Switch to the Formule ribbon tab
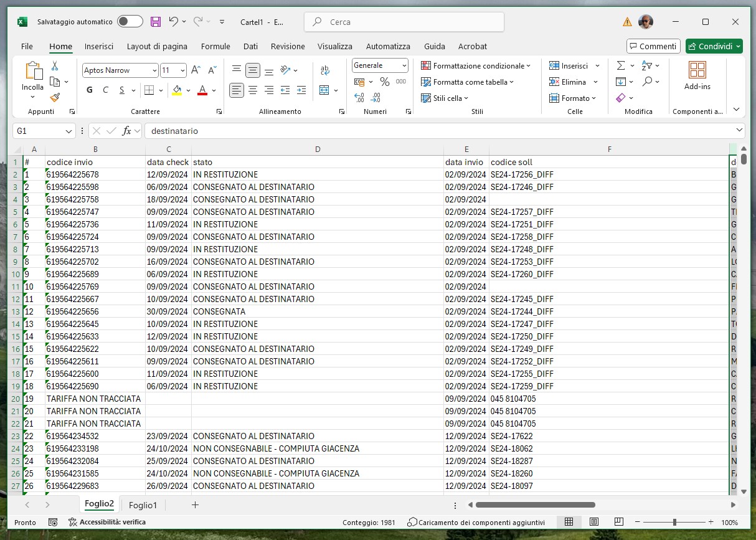The height and width of the screenshot is (540, 756). 215,46
